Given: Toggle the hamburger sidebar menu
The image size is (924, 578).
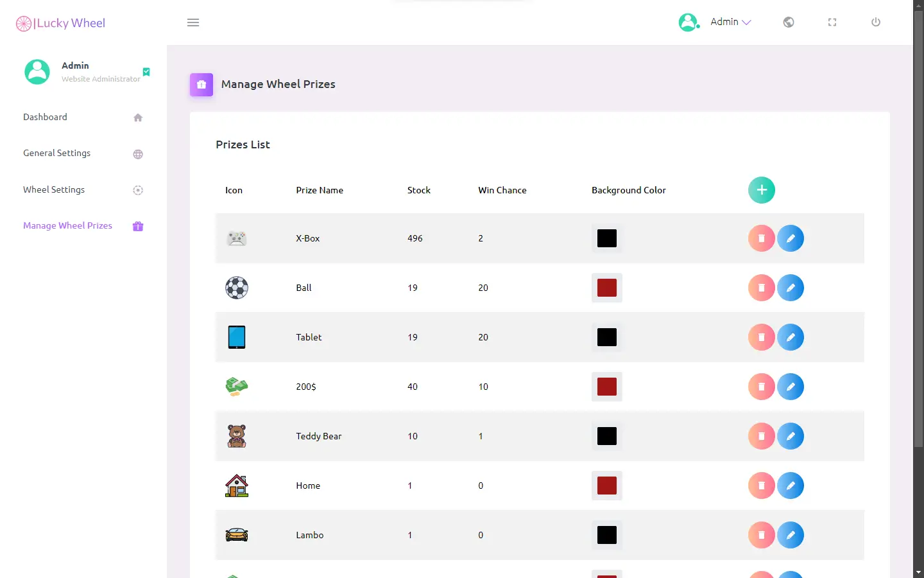Looking at the screenshot, I should 193,22.
